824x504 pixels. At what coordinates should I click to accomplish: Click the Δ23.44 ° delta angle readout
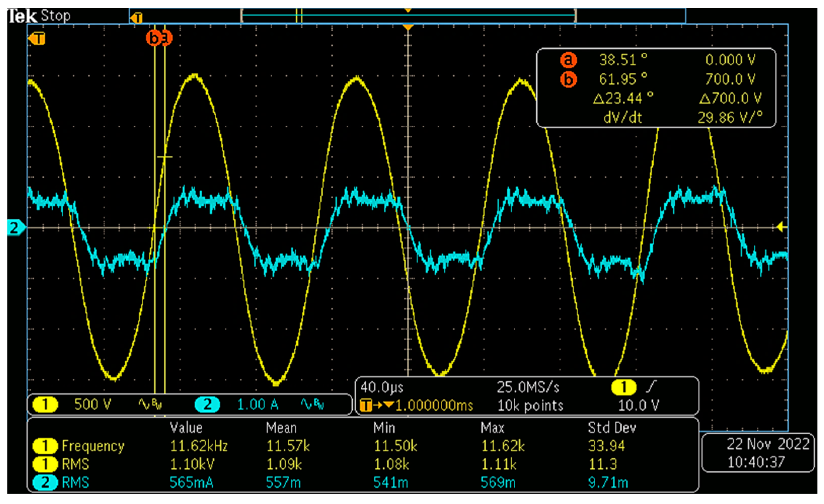point(623,98)
